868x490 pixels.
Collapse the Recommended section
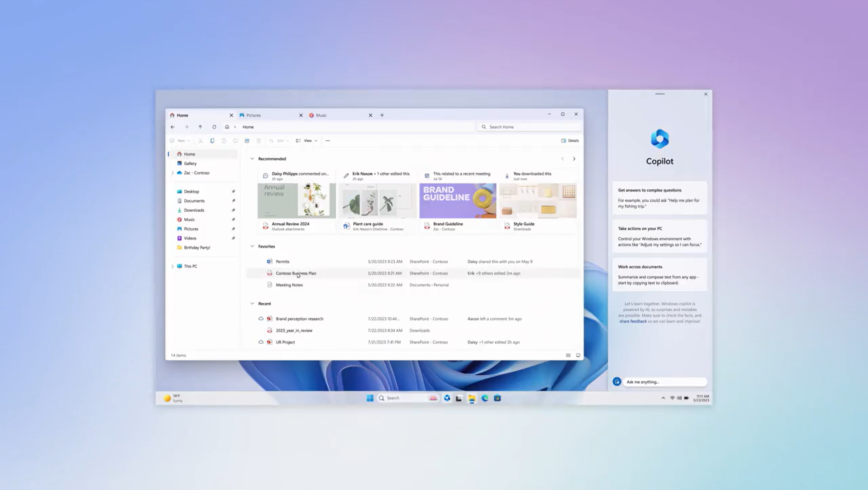tap(252, 159)
